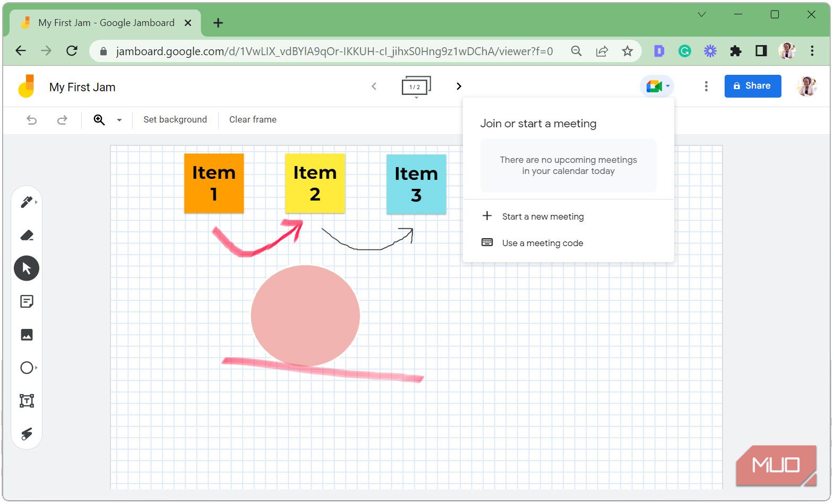Select Use a meeting code
Viewport: 834px width, 504px height.
click(568, 243)
